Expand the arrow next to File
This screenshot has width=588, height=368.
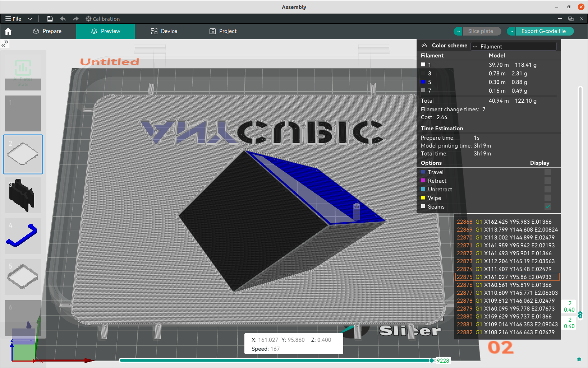30,19
